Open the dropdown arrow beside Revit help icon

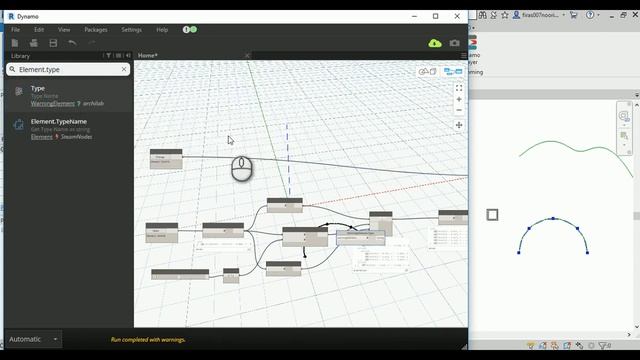click(598, 15)
